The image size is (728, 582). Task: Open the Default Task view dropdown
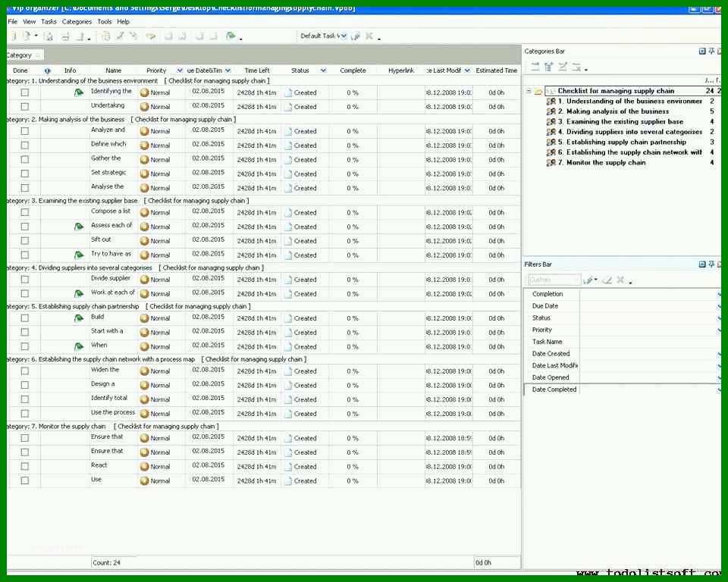(344, 36)
